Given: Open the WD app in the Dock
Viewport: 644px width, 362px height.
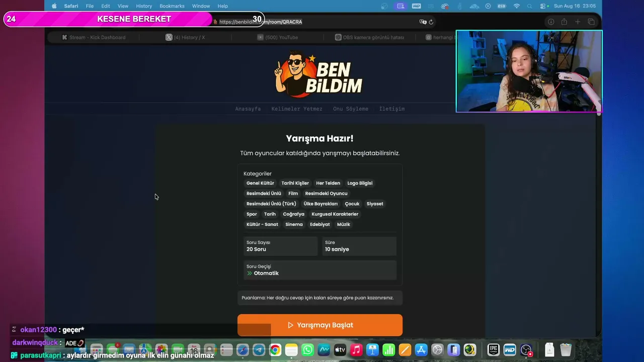Looking at the screenshot, I should tap(510, 350).
